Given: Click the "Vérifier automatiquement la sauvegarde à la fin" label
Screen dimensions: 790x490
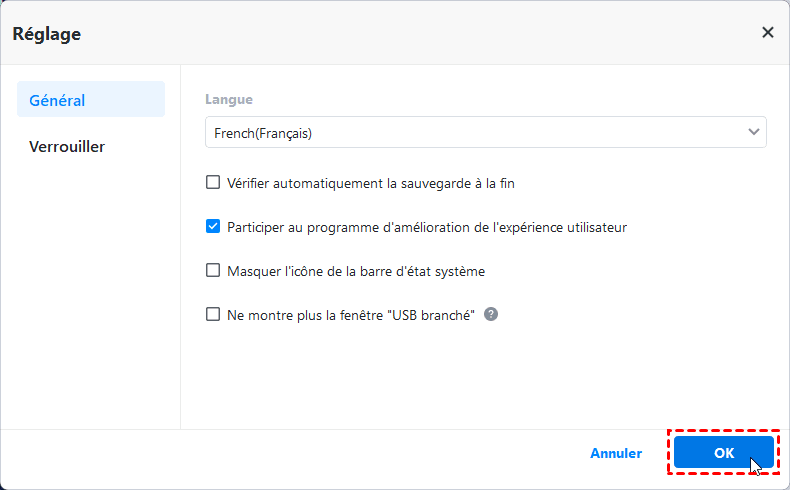Looking at the screenshot, I should (371, 183).
